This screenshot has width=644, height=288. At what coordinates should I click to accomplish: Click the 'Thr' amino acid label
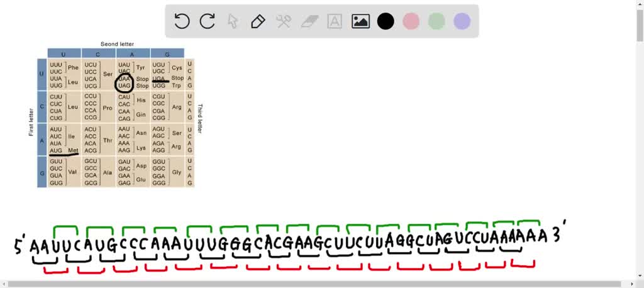(108, 140)
